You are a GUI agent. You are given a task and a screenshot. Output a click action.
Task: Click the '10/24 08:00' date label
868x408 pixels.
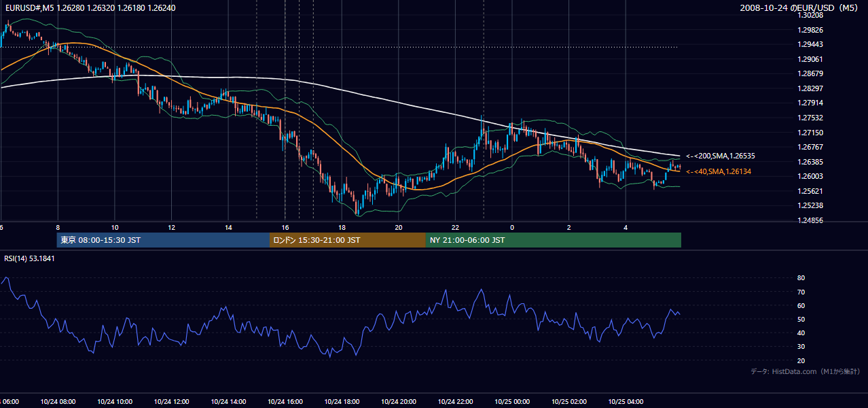pos(58,402)
